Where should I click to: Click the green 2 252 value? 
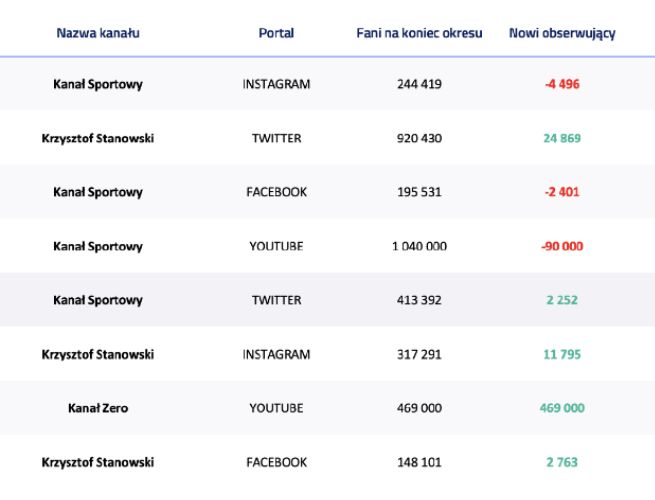coord(562,300)
